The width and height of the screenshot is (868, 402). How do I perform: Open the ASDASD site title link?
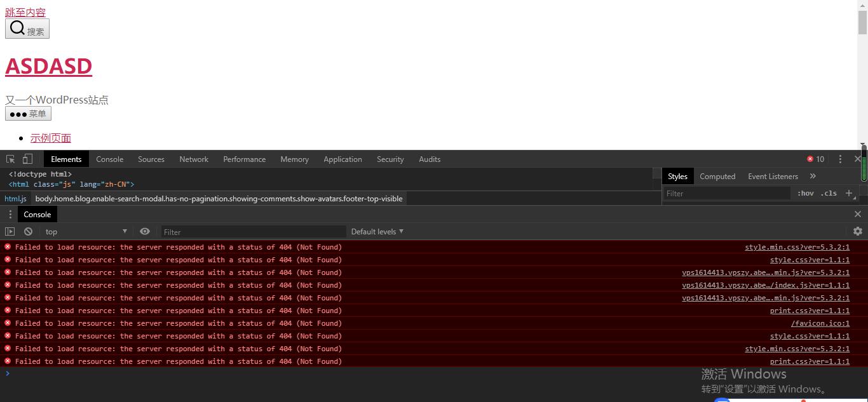[48, 66]
